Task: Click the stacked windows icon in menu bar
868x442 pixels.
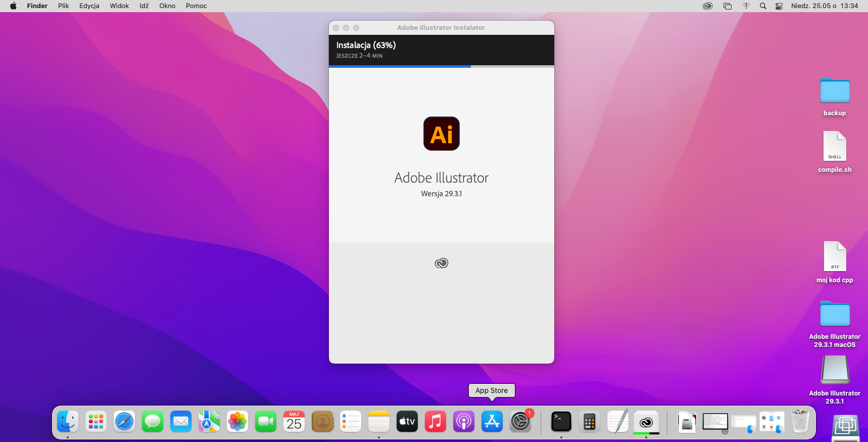Action: pyautogui.click(x=727, y=6)
